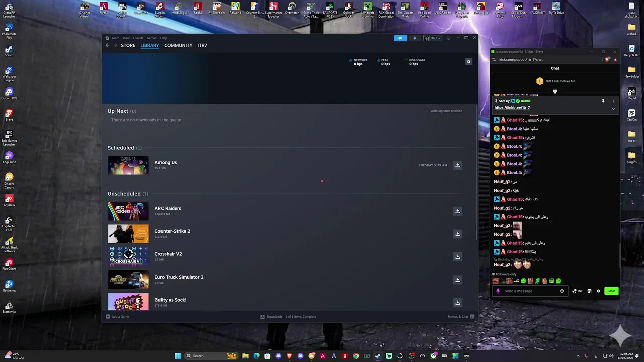Download scheduled Among Us update now
This screenshot has width=644, height=362.
[x=458, y=165]
